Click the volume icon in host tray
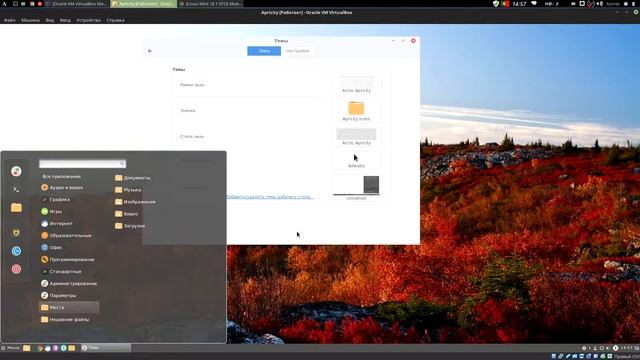This screenshot has width=640, height=360. coord(600,4)
